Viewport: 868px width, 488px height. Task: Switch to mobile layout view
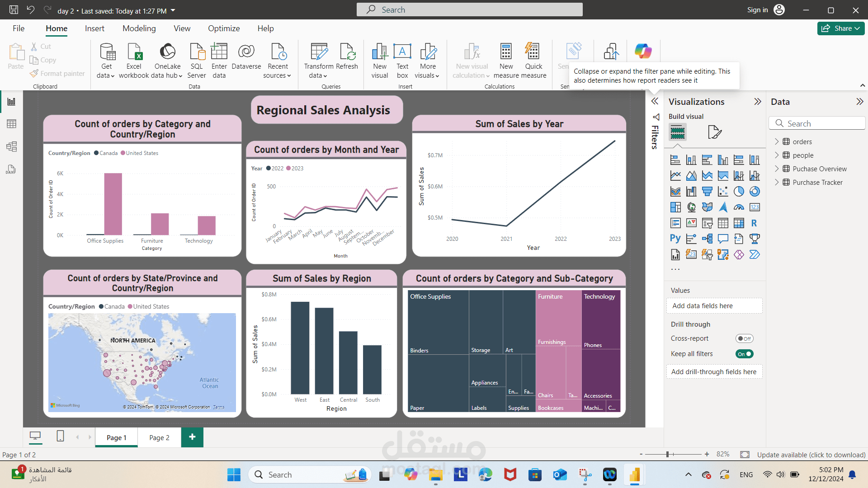(60, 436)
